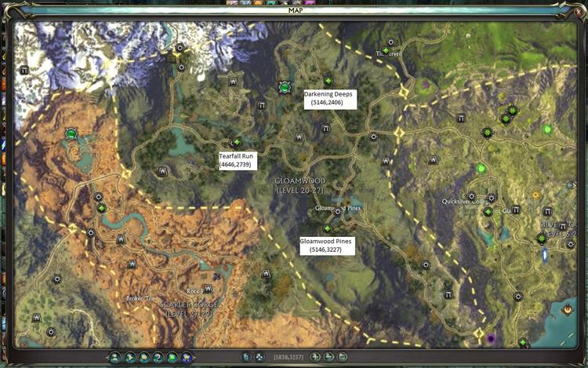The width and height of the screenshot is (588, 368).
Task: Click the GLOAMWOOD (LEVEL 20-27) zone label
Action: coord(300,186)
